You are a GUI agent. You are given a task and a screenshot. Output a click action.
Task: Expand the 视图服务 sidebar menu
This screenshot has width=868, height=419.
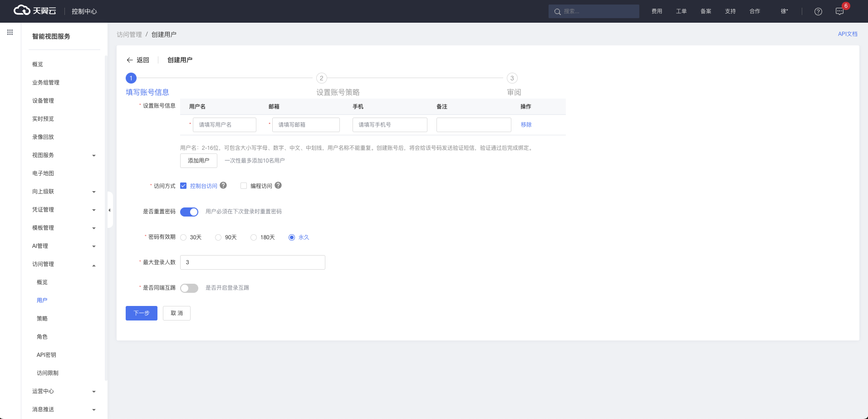(64, 155)
